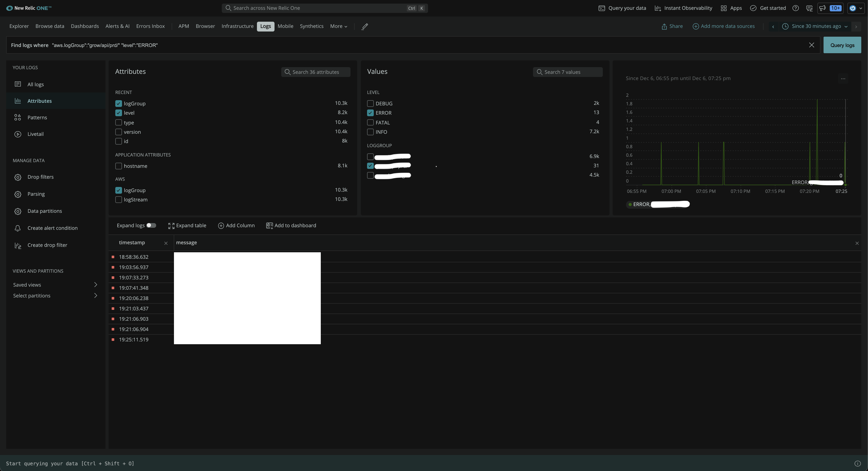Clear the log query with X icon
Image resolution: width=868 pixels, height=471 pixels.
tap(811, 45)
